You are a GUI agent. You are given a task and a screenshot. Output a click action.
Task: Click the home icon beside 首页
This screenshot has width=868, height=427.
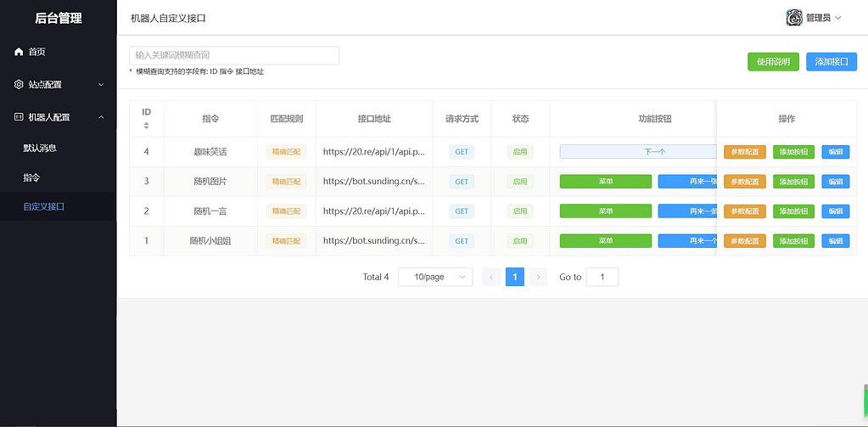click(19, 52)
